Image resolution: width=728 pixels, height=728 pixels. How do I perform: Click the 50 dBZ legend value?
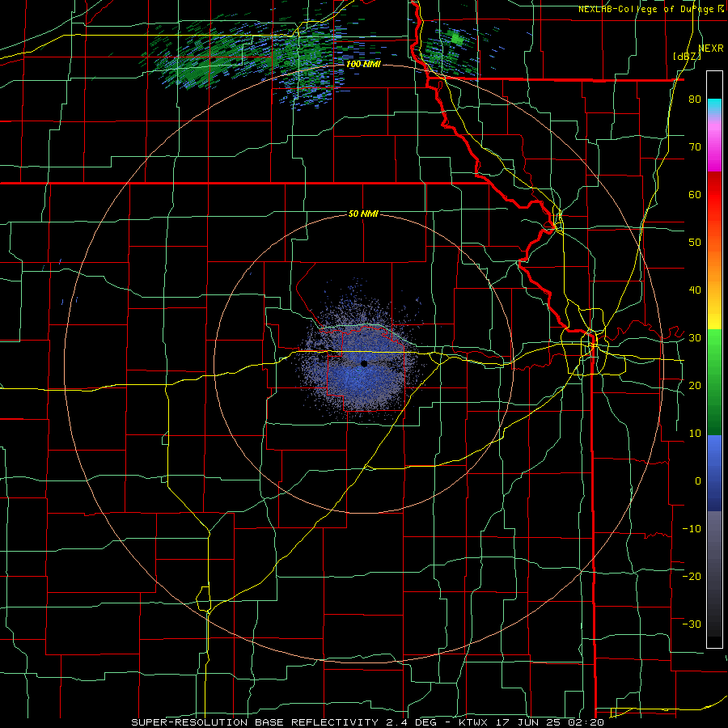pos(695,243)
